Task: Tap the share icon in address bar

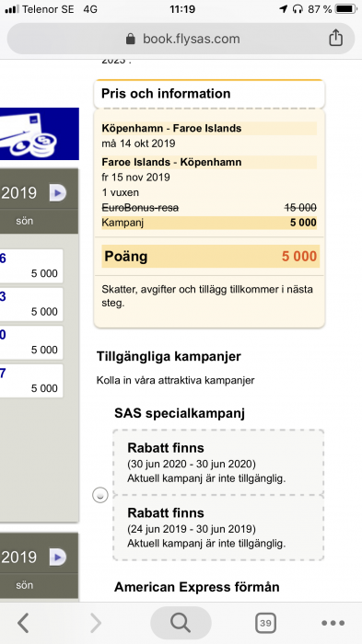Action: 335,38
